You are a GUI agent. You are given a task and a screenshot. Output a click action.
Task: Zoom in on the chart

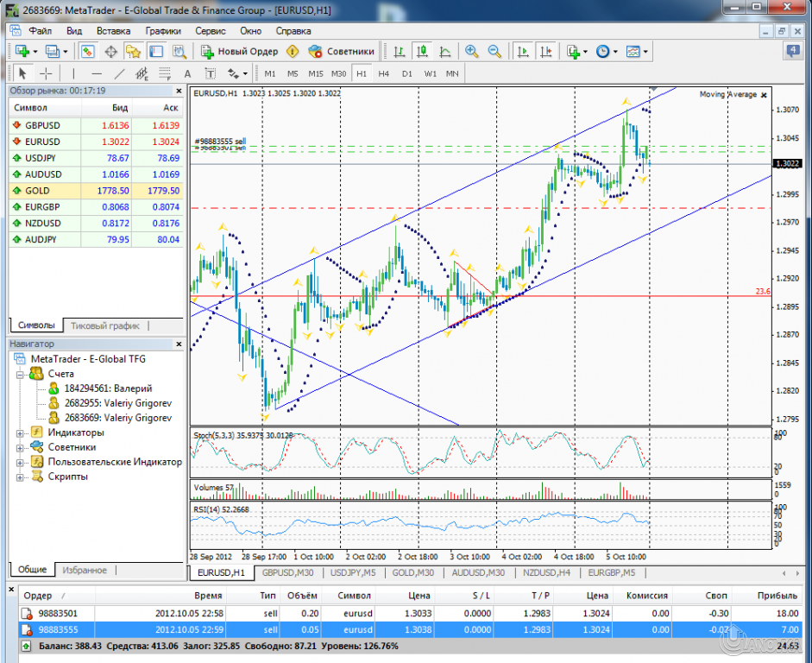tap(470, 51)
